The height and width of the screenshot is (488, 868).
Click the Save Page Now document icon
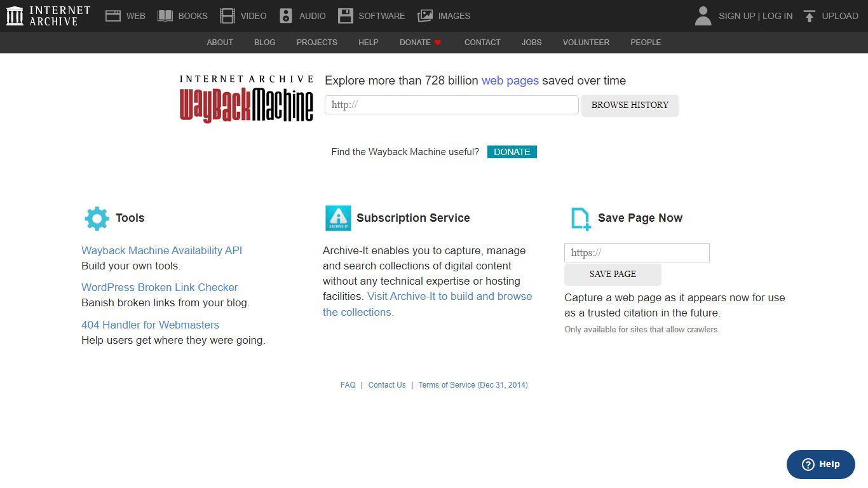[x=581, y=219]
